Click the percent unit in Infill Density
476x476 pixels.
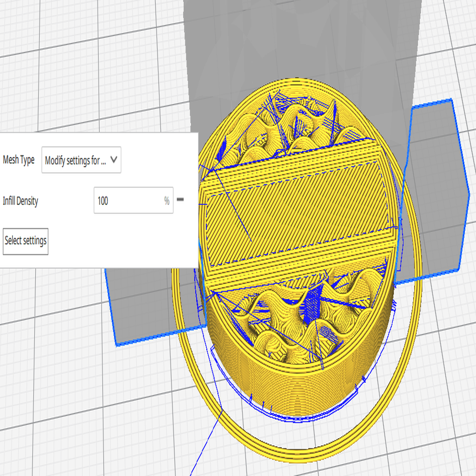pyautogui.click(x=166, y=201)
